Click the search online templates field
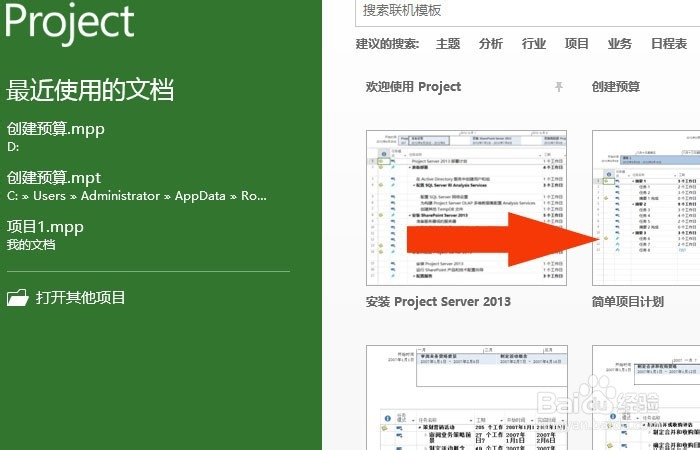700x450 pixels. click(528, 12)
